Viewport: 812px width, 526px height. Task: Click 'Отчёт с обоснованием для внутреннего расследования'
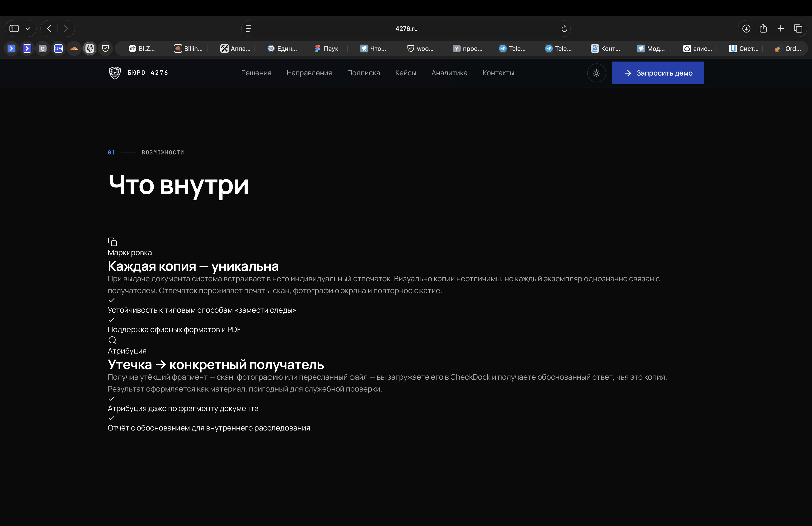(209, 428)
